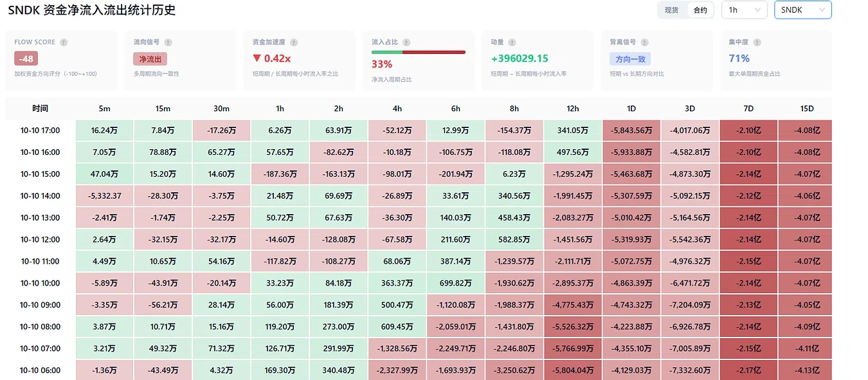This screenshot has height=380, width=868.
Task: Select the 合约 market toggle
Action: pos(700,10)
